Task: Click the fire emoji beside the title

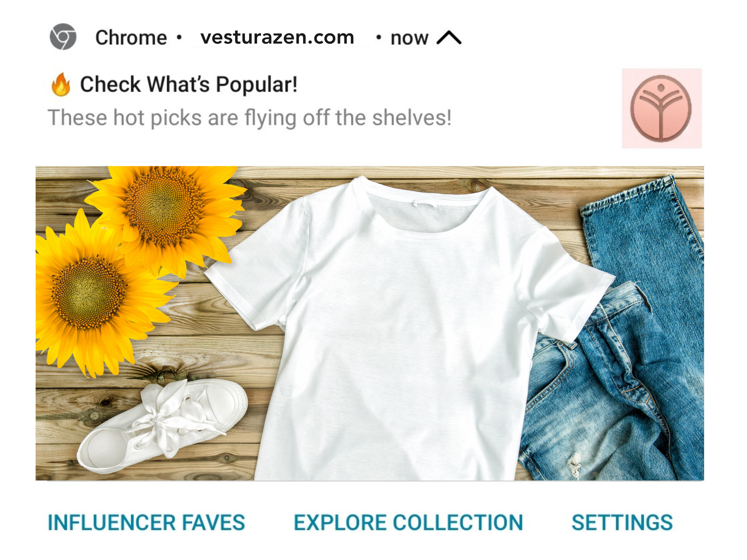Action: (61, 85)
